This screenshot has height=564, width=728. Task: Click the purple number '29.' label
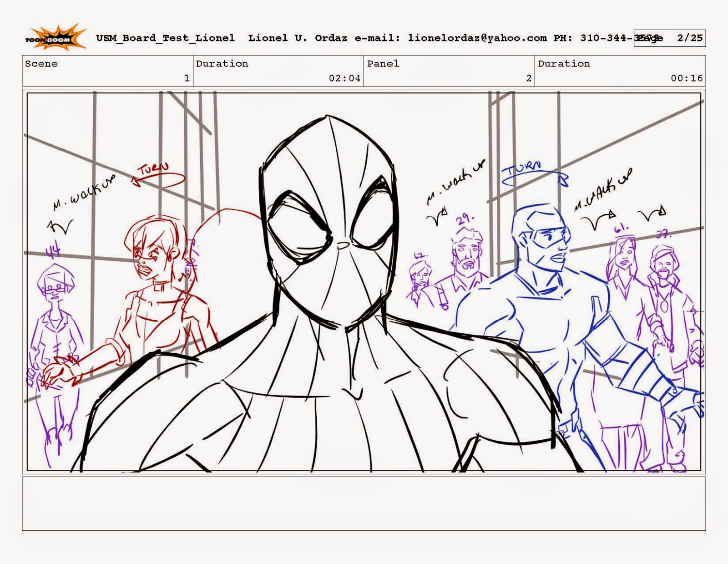coord(465,219)
